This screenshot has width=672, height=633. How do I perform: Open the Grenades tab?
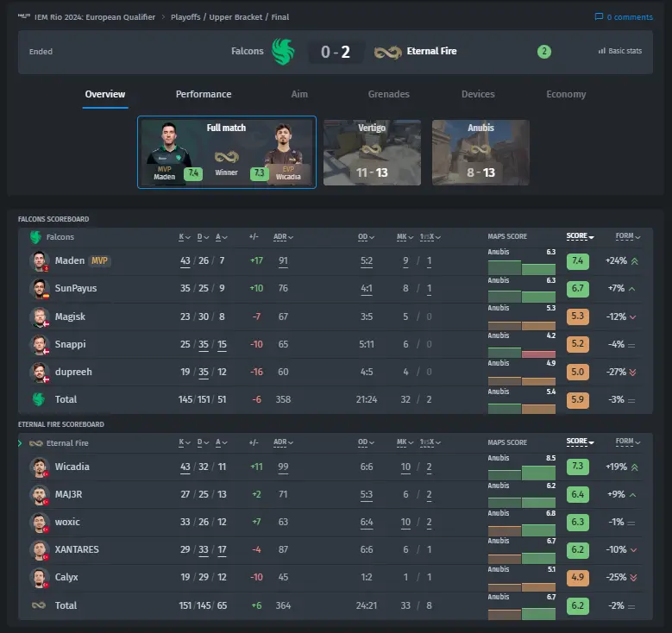pos(388,94)
